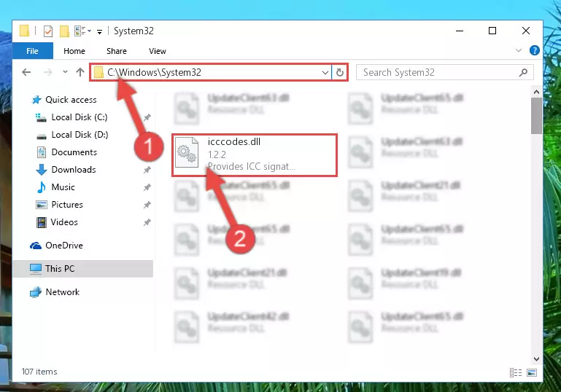The width and height of the screenshot is (561, 392).
Task: Click the vertical scrollbar thumb
Action: pyautogui.click(x=536, y=116)
